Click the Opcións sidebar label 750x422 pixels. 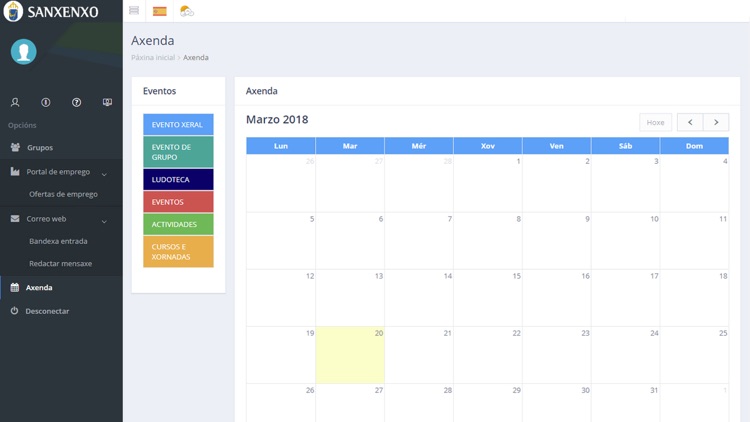click(22, 125)
